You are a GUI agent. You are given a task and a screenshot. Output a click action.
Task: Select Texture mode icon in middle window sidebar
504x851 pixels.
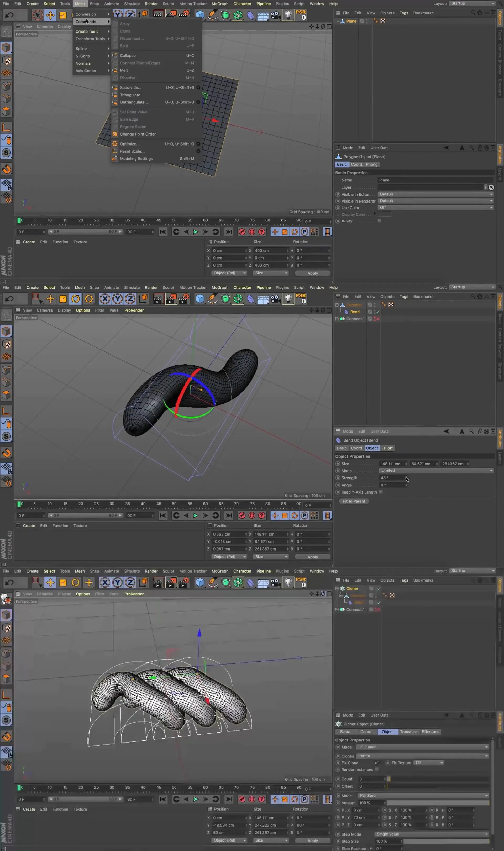coord(7,344)
